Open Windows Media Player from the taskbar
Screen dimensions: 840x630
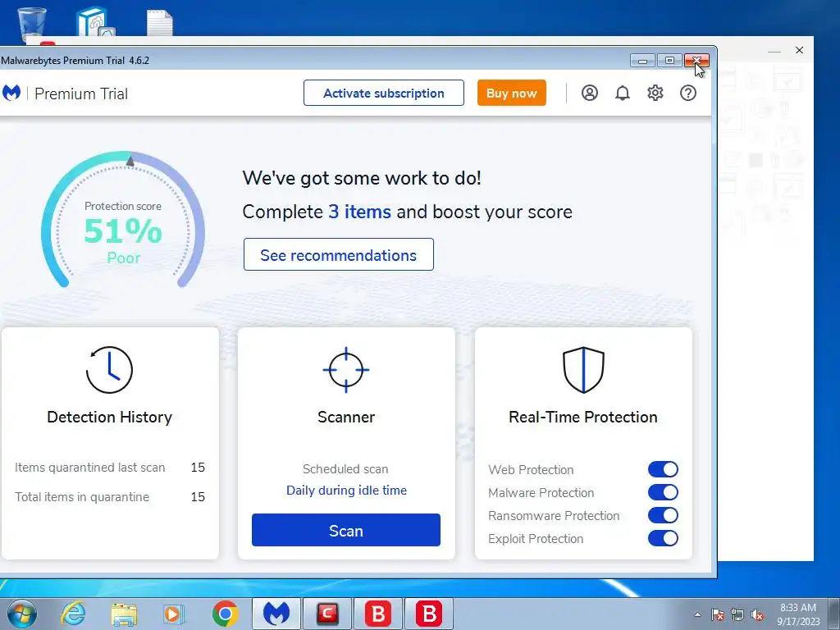pyautogui.click(x=174, y=614)
